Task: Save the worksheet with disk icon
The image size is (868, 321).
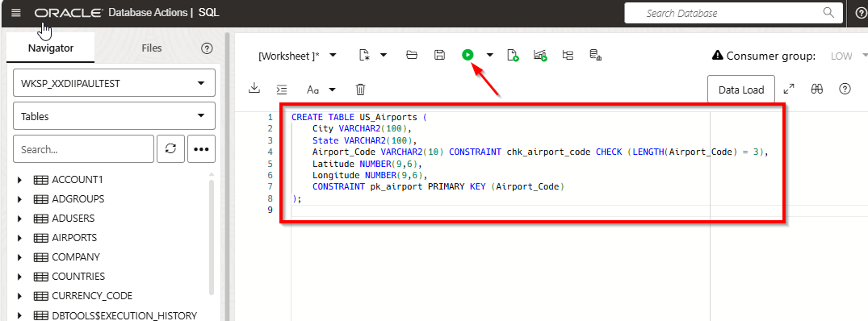Action: [439, 55]
